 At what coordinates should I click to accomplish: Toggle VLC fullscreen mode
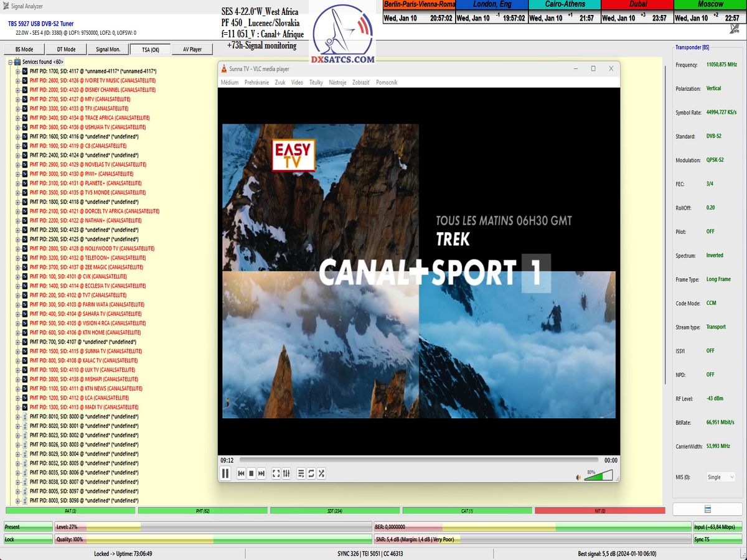(x=276, y=474)
